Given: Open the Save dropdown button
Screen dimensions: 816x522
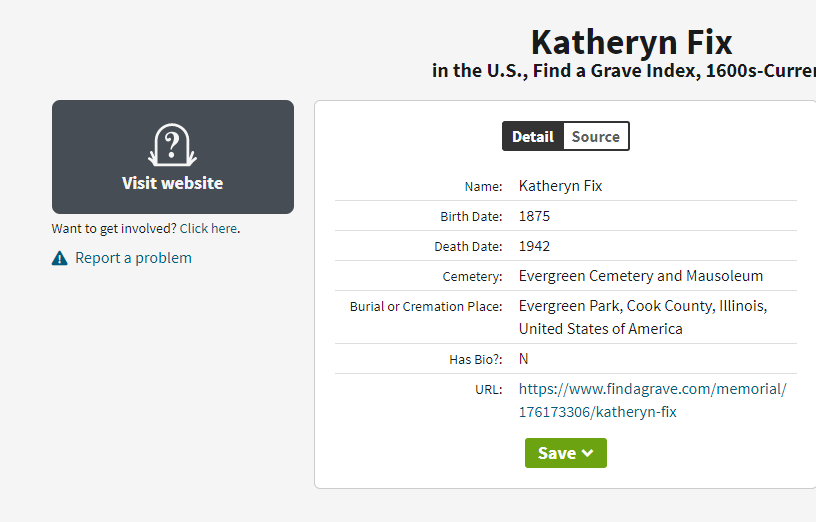Looking at the screenshot, I should (x=566, y=453).
